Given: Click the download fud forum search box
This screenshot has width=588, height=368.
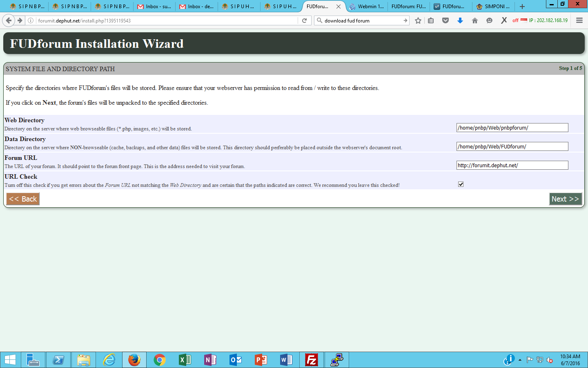Looking at the screenshot, I should pos(361,20).
